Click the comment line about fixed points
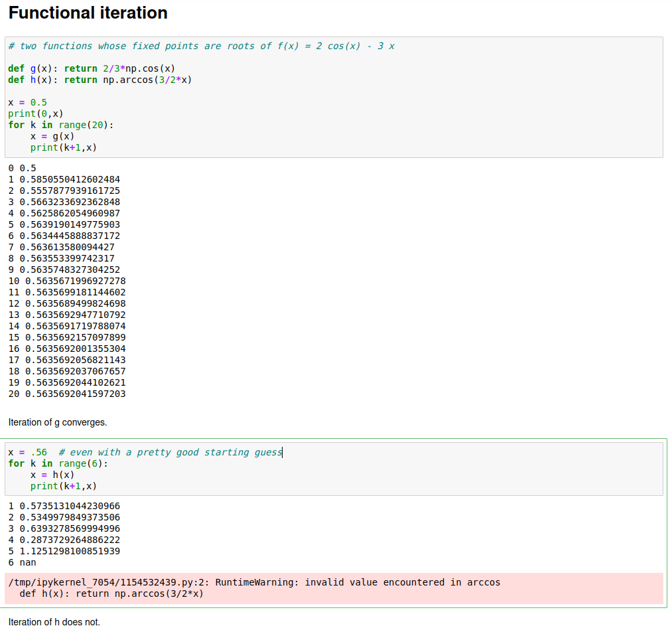The height and width of the screenshot is (630, 672). (201, 46)
